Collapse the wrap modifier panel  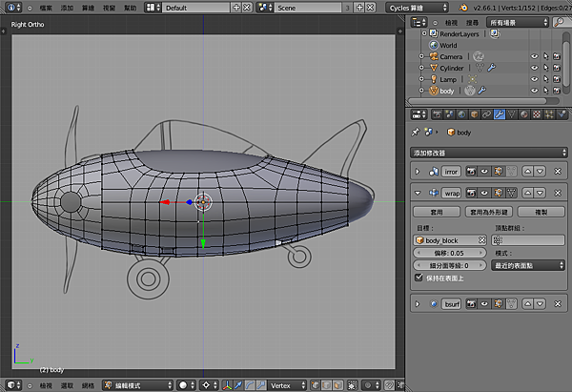(x=418, y=193)
